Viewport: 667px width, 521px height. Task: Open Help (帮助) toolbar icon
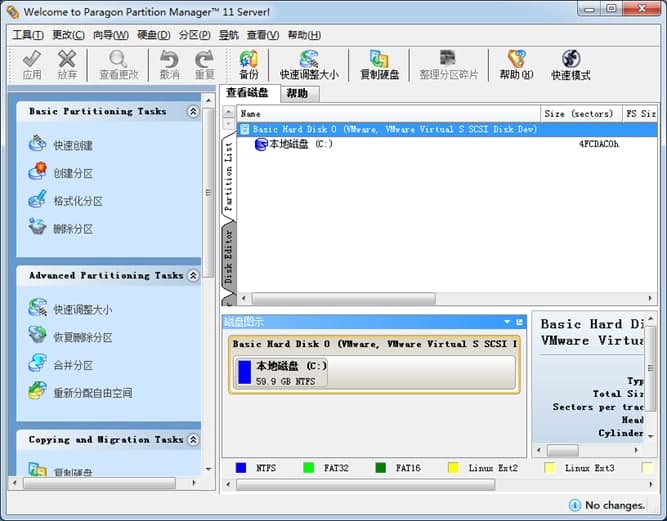click(x=516, y=59)
